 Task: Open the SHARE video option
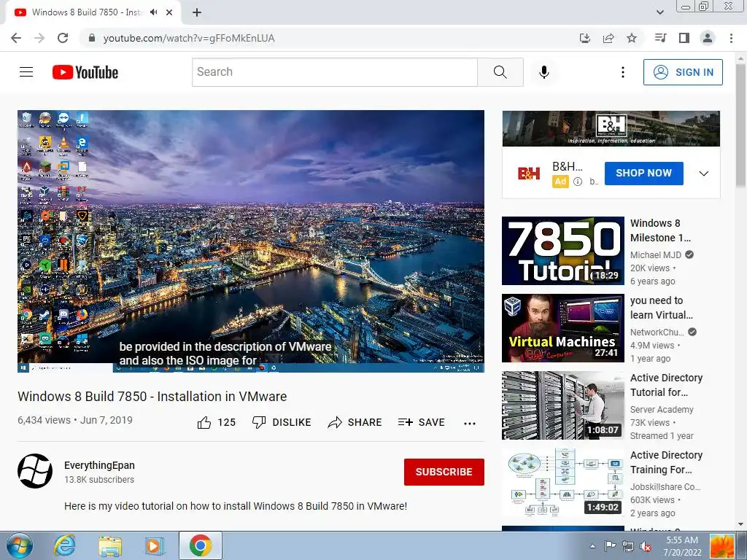pyautogui.click(x=355, y=422)
